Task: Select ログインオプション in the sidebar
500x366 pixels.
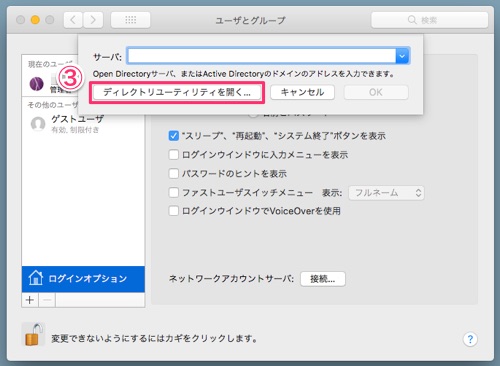Action: 83,279
